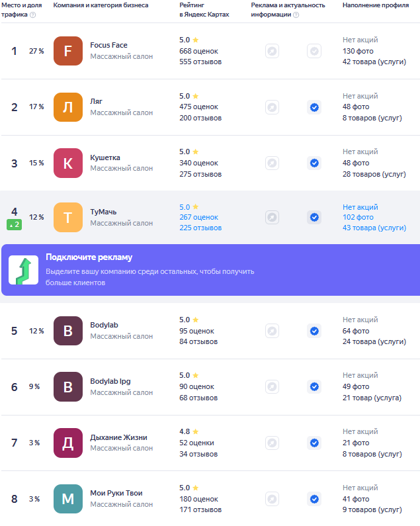Click help icon beside 'информации' column header

click(x=296, y=15)
